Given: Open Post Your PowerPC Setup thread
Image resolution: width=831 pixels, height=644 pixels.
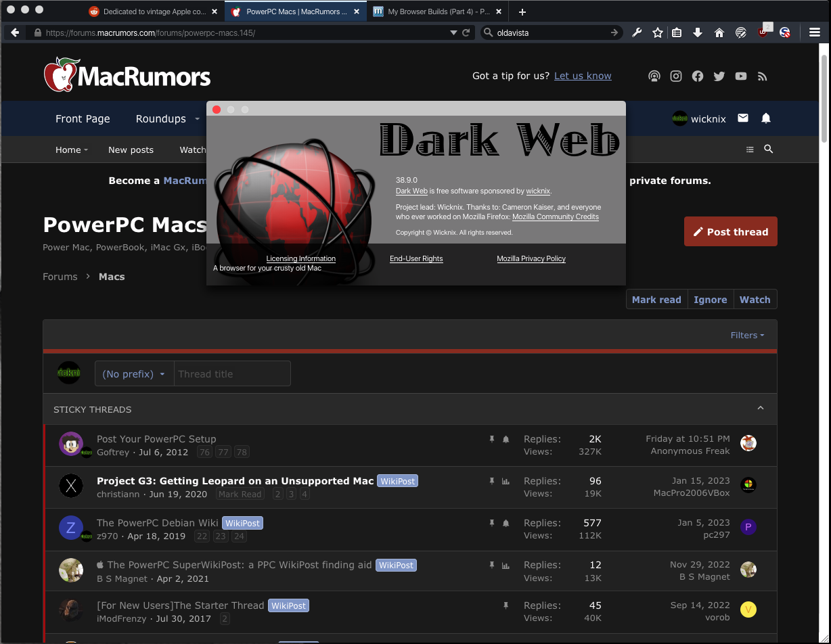Looking at the screenshot, I should click(x=156, y=439).
